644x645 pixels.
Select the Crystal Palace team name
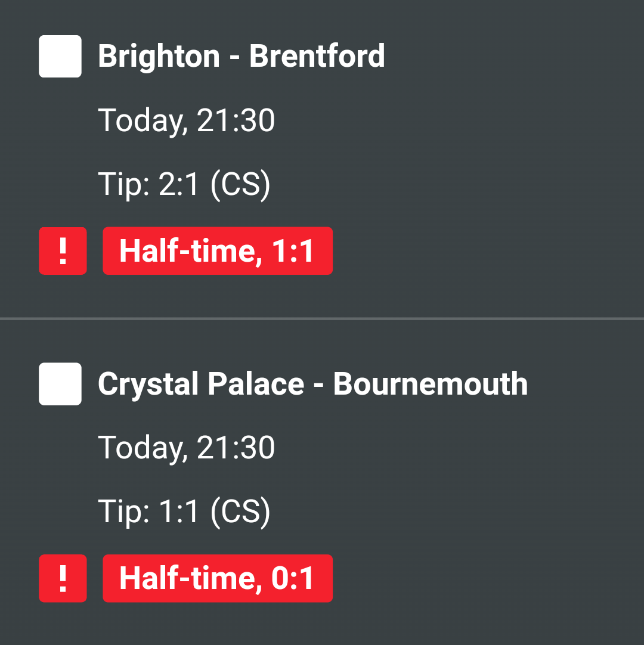[x=201, y=384]
